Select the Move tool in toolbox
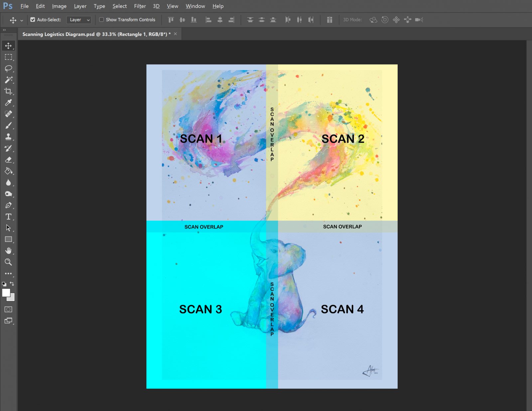 [x=8, y=46]
